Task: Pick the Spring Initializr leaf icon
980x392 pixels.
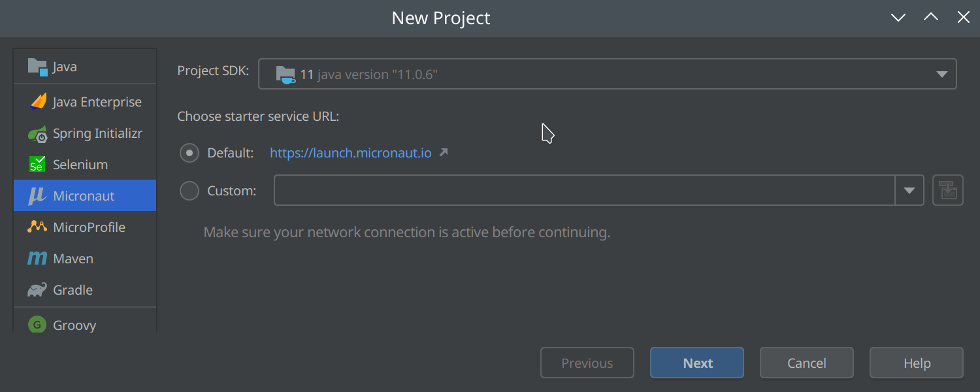Action: pyautogui.click(x=37, y=134)
